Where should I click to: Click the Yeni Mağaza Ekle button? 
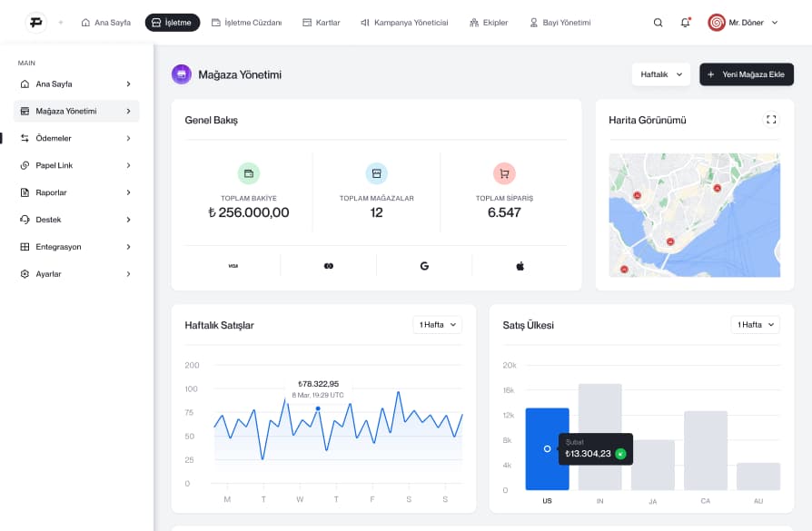(746, 74)
